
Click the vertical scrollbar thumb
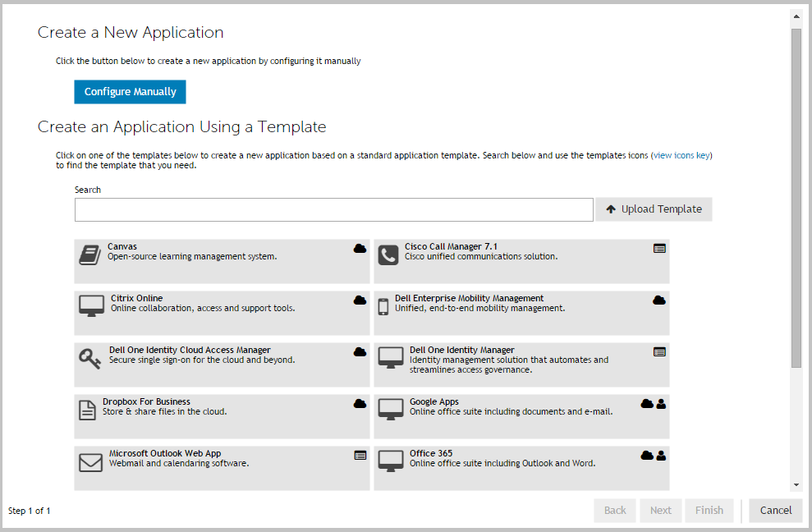point(796,197)
